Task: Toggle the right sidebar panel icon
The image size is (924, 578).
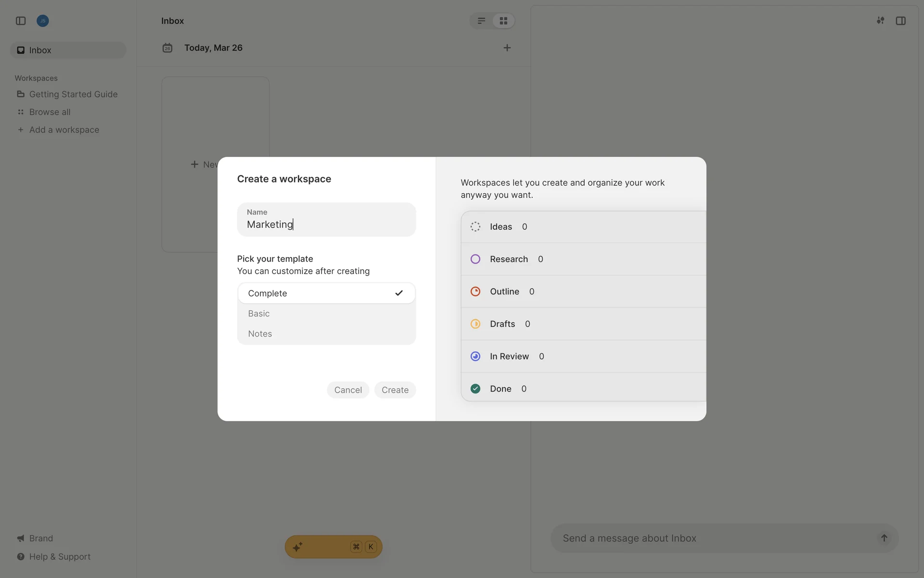Action: point(900,21)
